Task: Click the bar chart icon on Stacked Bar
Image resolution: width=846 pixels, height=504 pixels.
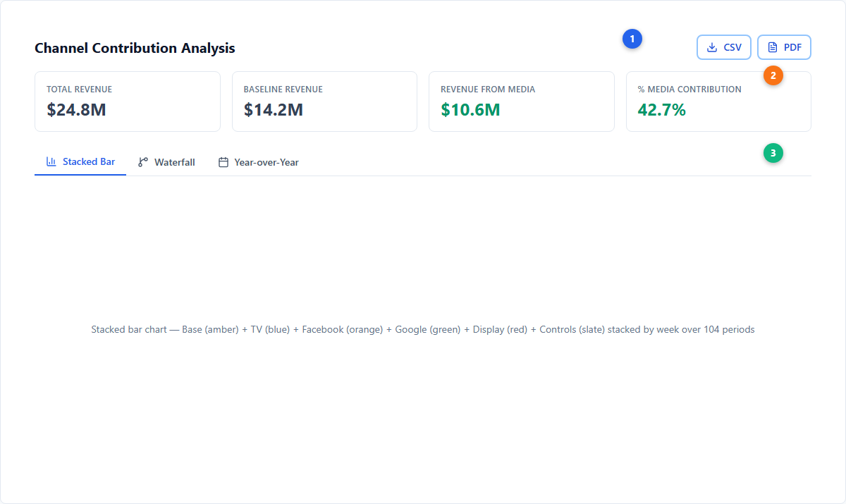Action: [51, 161]
